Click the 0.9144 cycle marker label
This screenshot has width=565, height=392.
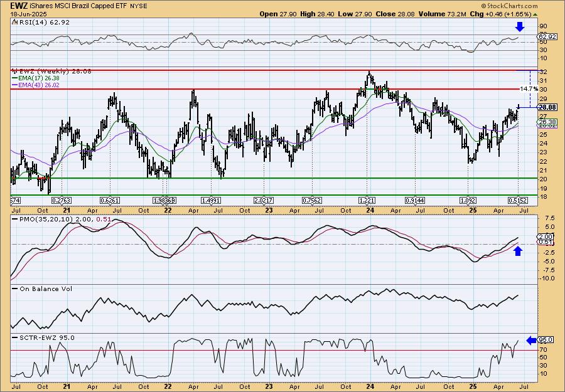tap(415, 201)
